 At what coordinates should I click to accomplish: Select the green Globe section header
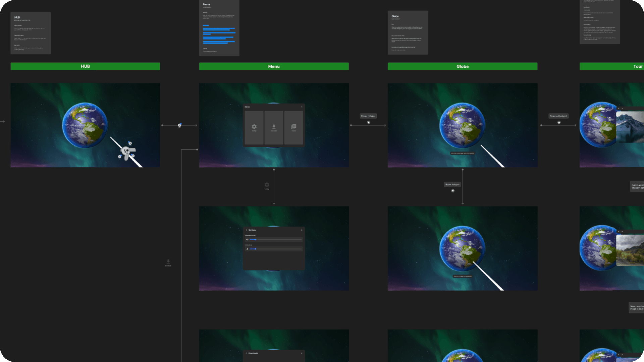pos(463,66)
